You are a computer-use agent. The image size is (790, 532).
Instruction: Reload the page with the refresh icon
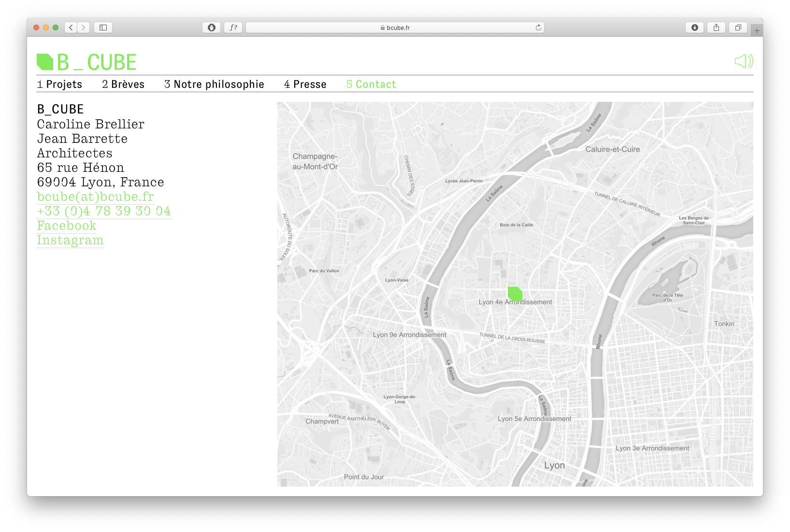pyautogui.click(x=538, y=28)
